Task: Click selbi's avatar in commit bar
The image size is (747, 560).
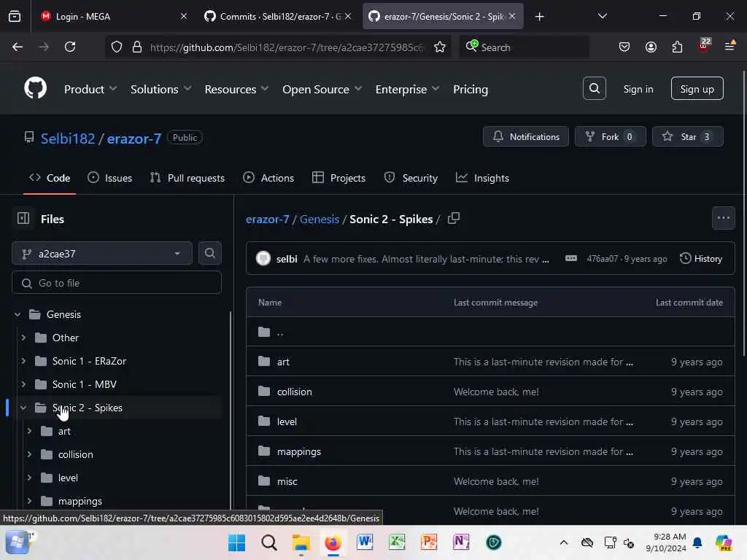Action: coord(263,258)
